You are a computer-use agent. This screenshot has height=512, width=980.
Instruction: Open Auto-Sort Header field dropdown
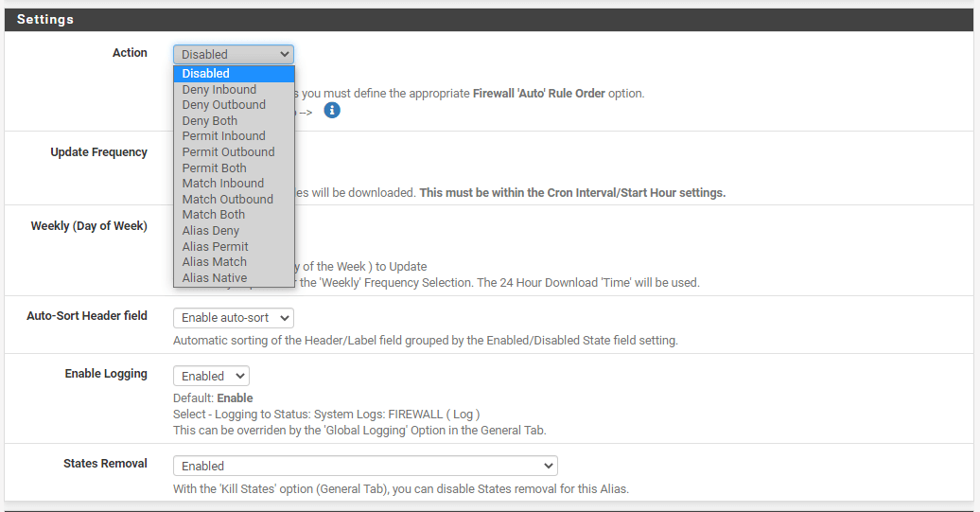point(233,319)
